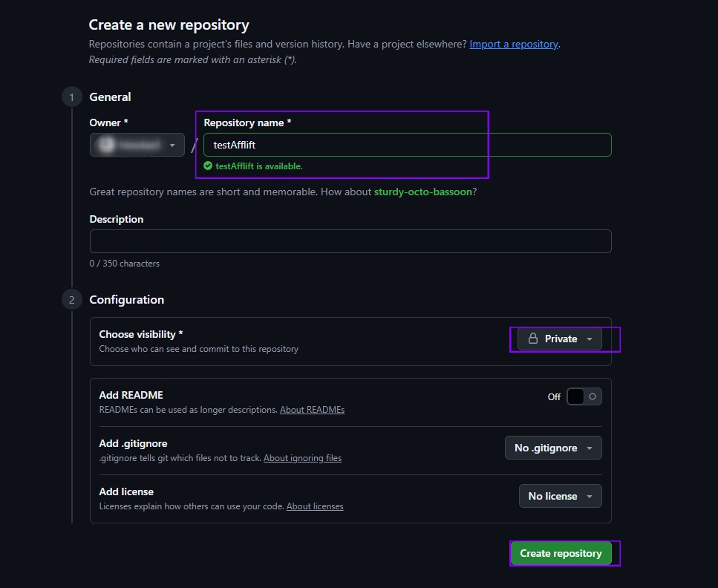Open the About licenses link

click(315, 506)
